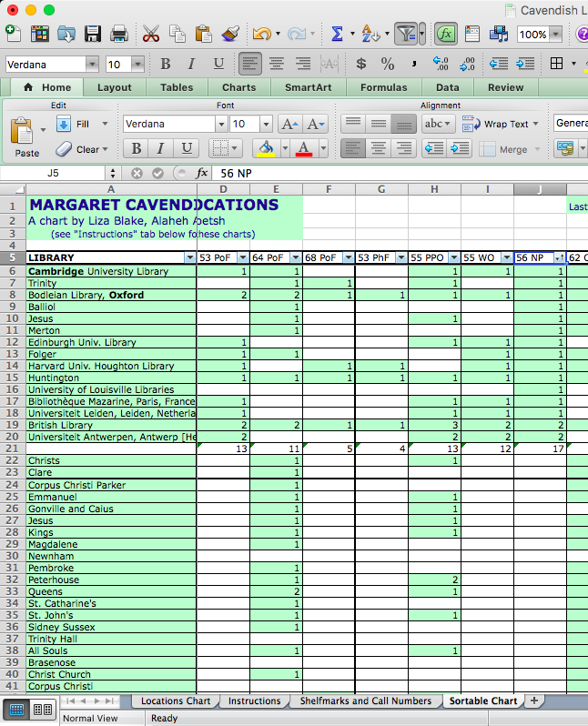The width and height of the screenshot is (588, 726).
Task: Click the Fill down icon in ribbon
Action: click(x=64, y=124)
